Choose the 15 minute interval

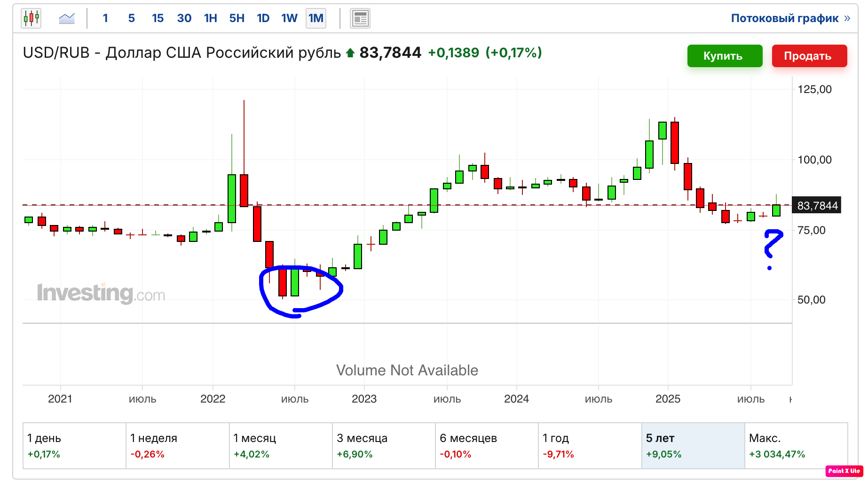coord(158,18)
